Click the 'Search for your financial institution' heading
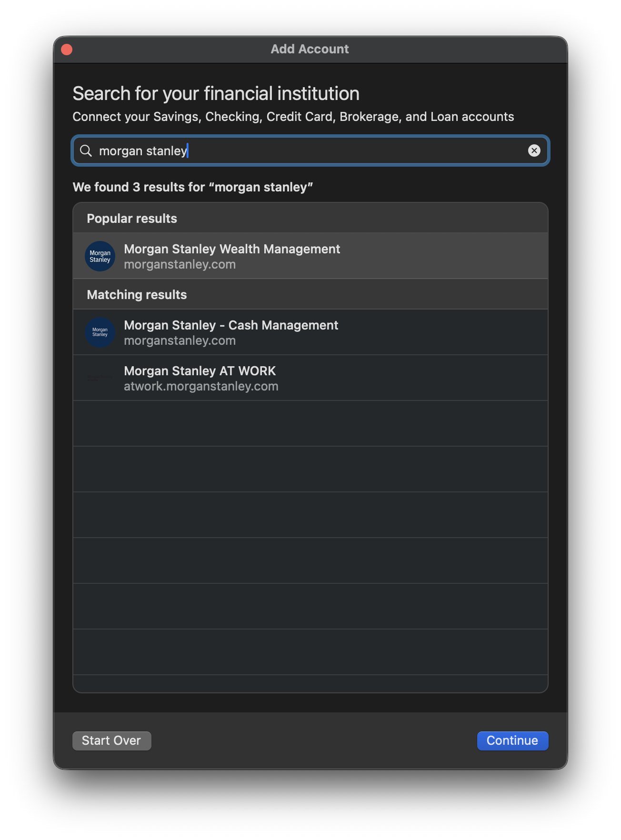 click(216, 94)
